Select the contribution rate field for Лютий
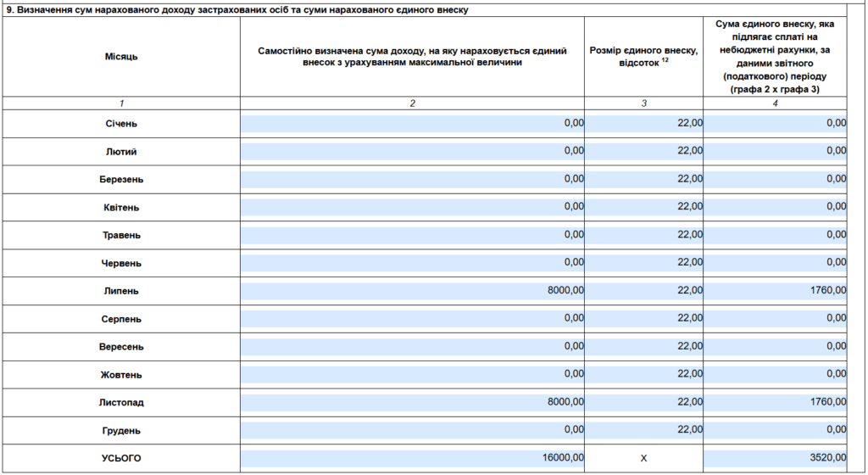Viewport: 868px width, 475px height. (643, 151)
